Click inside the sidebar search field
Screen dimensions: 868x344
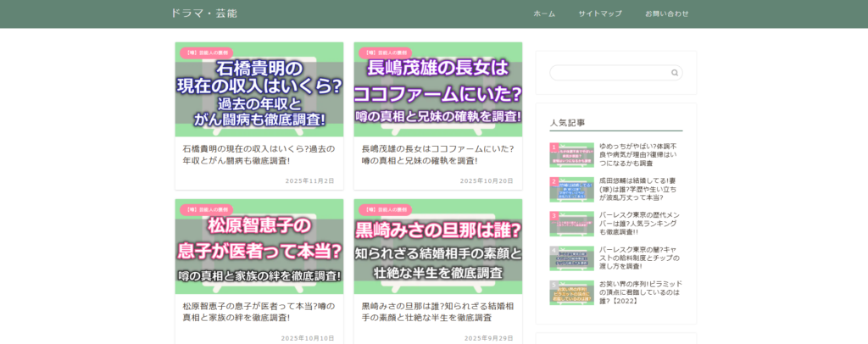click(609, 73)
